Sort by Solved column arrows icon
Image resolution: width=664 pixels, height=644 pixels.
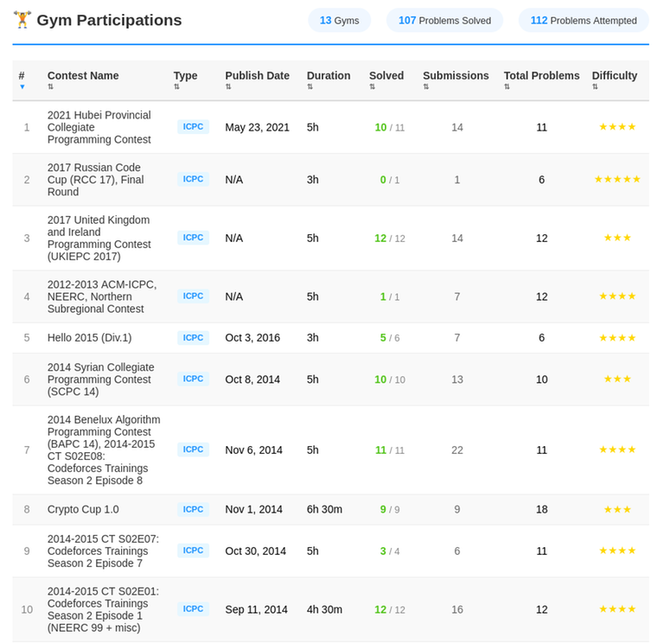pyautogui.click(x=372, y=87)
